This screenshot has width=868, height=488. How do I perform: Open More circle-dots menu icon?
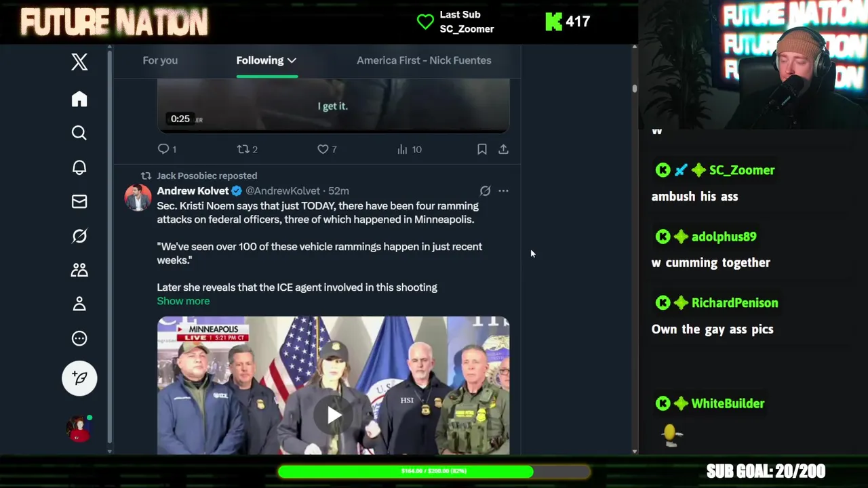coord(79,338)
